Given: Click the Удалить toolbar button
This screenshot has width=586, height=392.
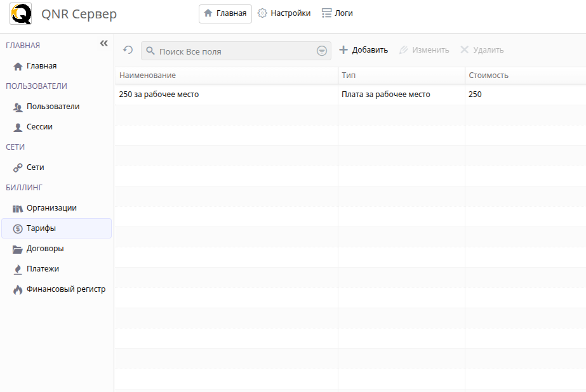Looking at the screenshot, I should click(482, 50).
